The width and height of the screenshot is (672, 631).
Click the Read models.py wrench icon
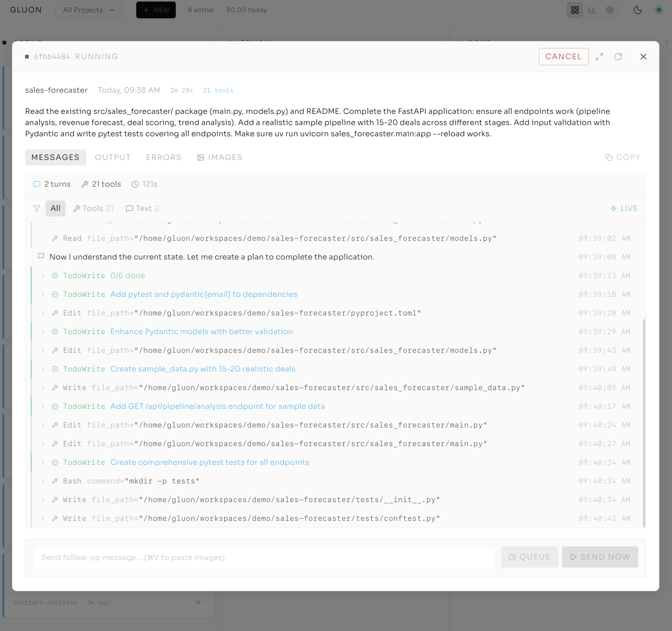[55, 239]
